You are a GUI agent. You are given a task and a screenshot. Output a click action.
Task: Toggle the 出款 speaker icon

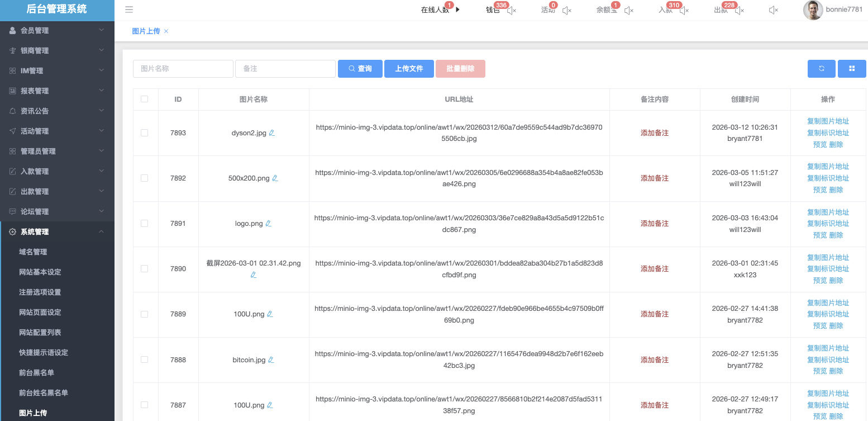click(x=739, y=11)
